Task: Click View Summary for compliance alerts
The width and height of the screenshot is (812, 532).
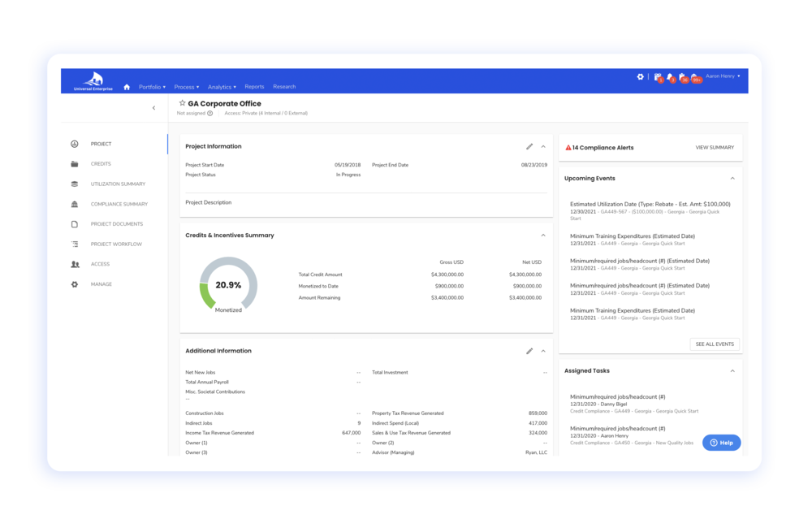Action: coord(715,148)
